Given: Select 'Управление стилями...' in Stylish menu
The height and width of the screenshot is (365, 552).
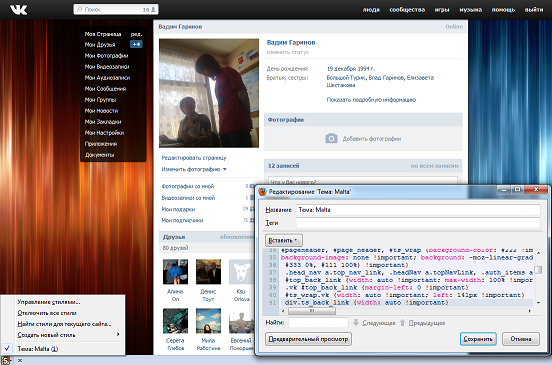Looking at the screenshot, I should pyautogui.click(x=49, y=302).
